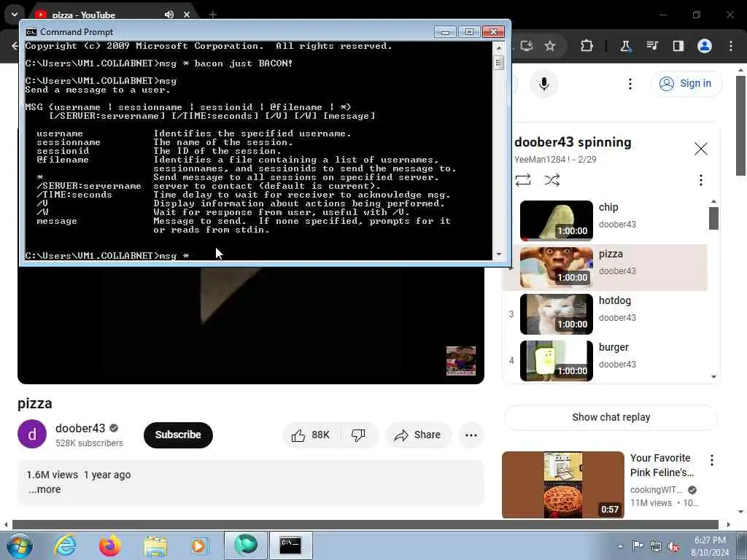
Task: Click the Command Prompt title bar icon
Action: 31,32
